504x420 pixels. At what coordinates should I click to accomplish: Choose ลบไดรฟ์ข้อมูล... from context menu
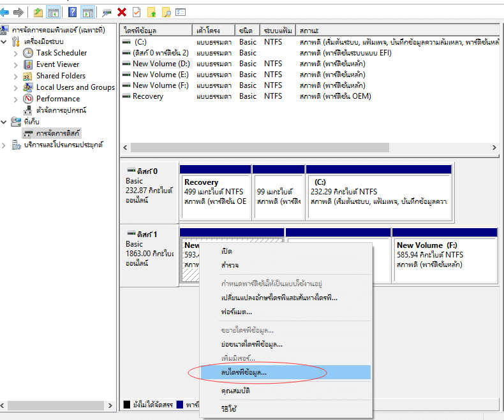[244, 372]
